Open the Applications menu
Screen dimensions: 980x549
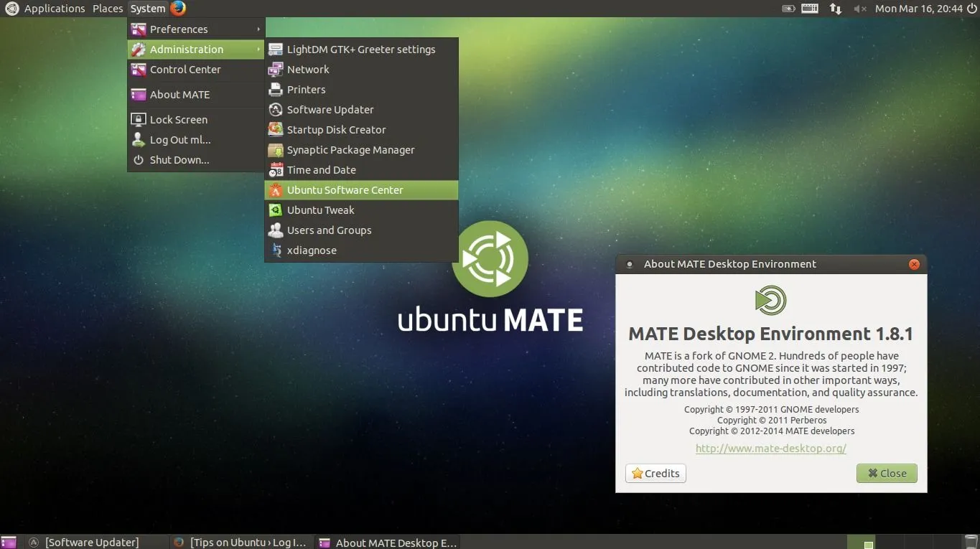pyautogui.click(x=55, y=8)
